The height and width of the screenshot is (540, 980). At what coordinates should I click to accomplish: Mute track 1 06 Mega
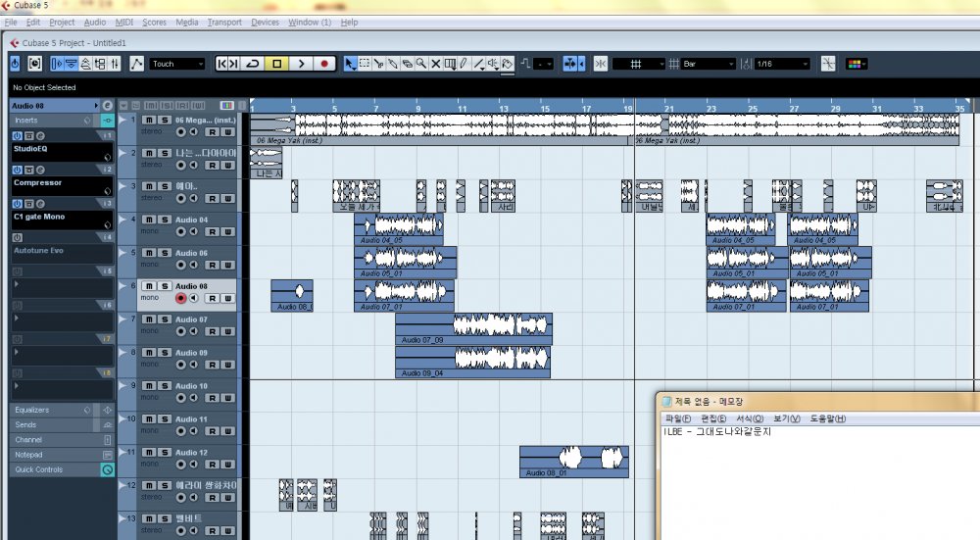(149, 120)
